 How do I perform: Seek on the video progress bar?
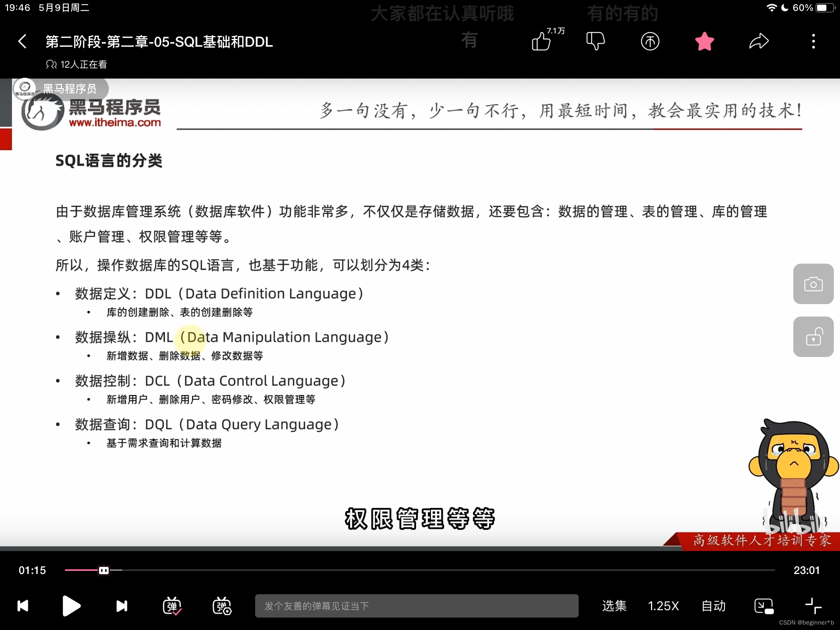click(x=420, y=570)
